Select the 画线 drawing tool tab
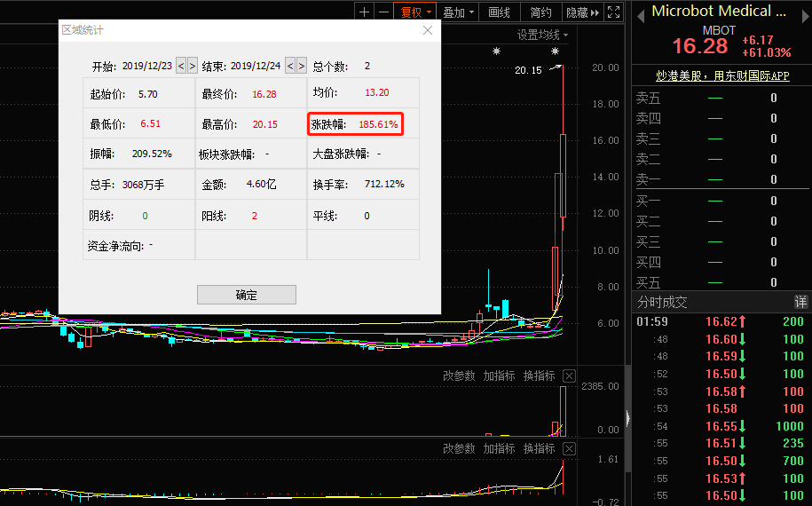Screen dimensions: 812x506 click(500, 12)
